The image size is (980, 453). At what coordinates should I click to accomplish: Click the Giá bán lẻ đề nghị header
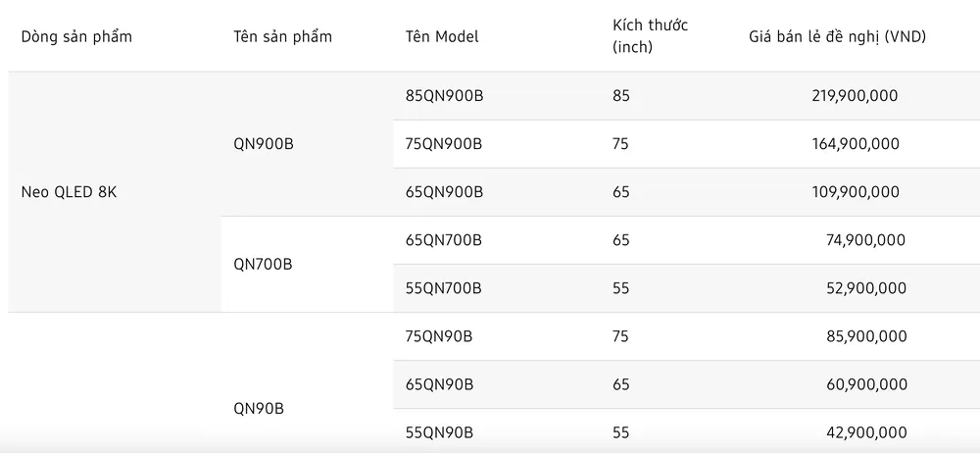pyautogui.click(x=837, y=37)
